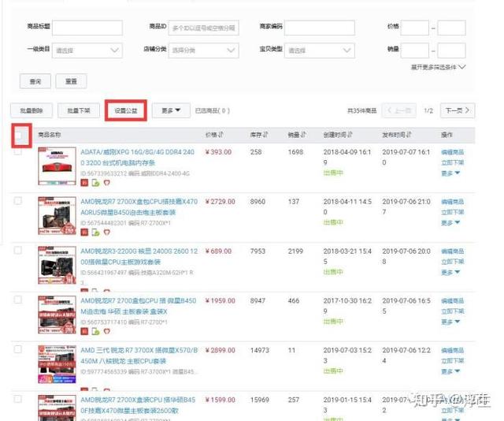
Task: Select checkbox for ¥1959.00 R7 2700 row
Action: click(x=18, y=300)
